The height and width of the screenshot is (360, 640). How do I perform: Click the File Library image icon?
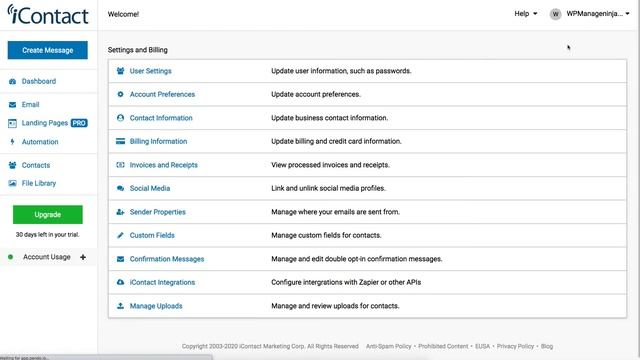tap(12, 184)
